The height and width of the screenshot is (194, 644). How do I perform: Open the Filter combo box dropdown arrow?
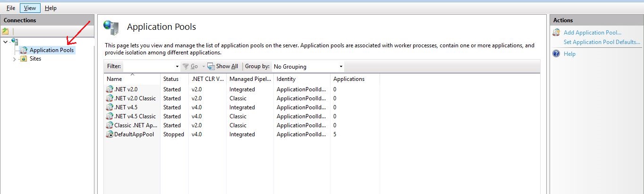[x=177, y=67]
